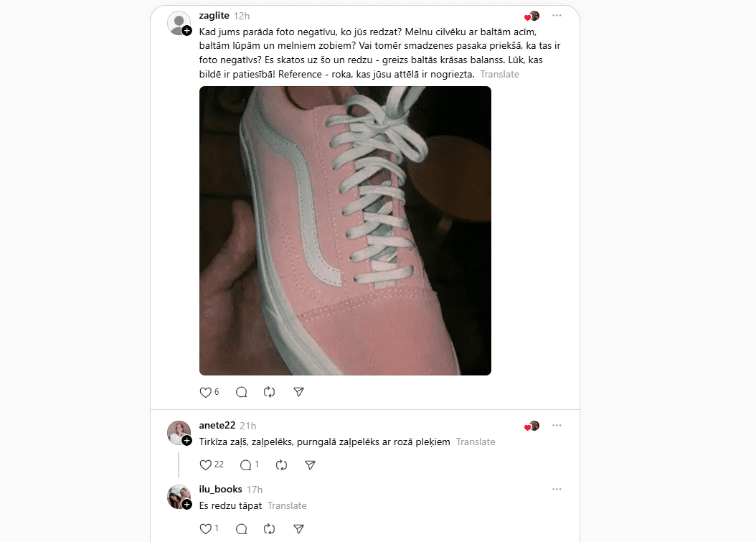Viewport: 756px width, 542px height.
Task: Like anete22's comment with 22 likes
Action: tap(205, 464)
